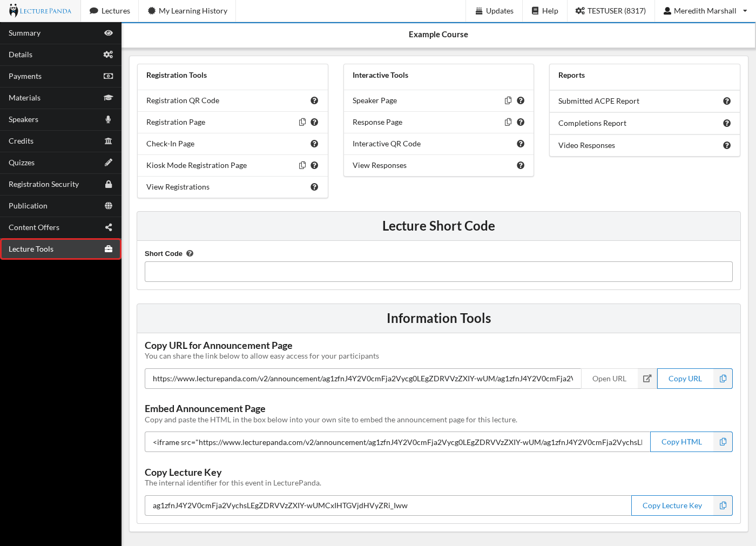Click help icon beside Check-In Page
The image size is (756, 546).
[314, 144]
